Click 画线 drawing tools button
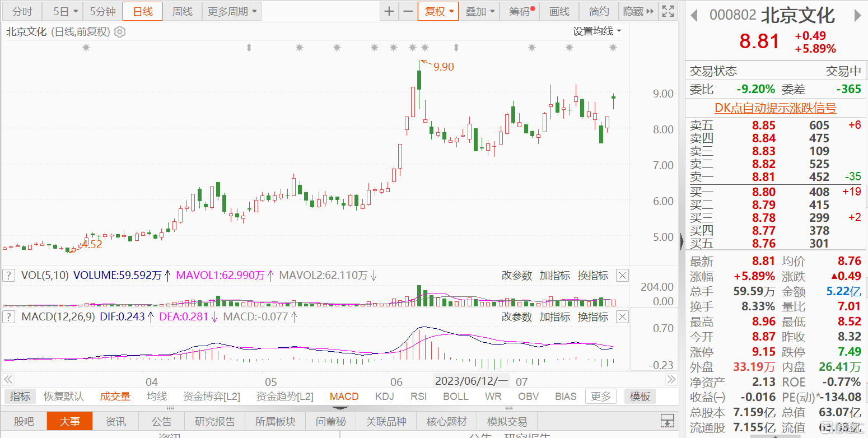The height and width of the screenshot is (438, 868). tap(559, 11)
